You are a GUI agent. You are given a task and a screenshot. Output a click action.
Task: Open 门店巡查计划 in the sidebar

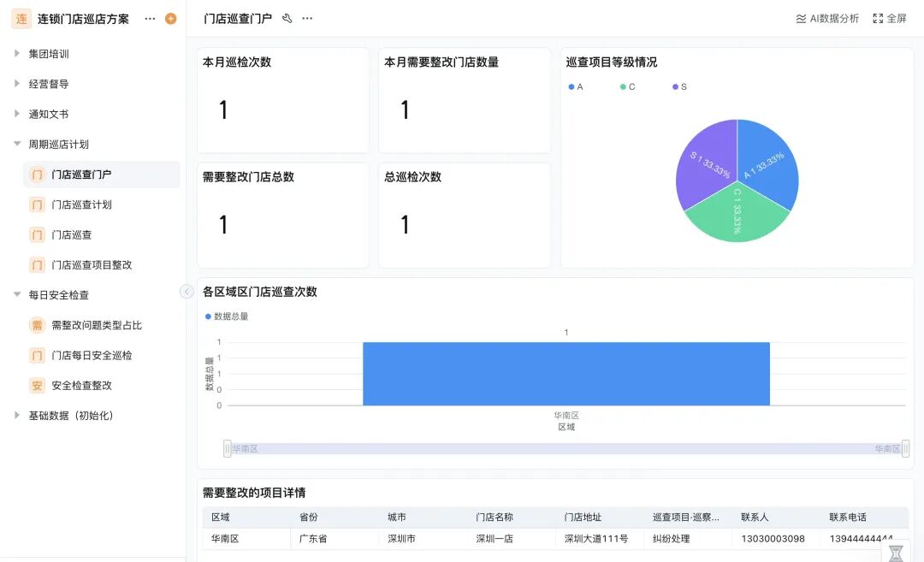[x=81, y=204]
